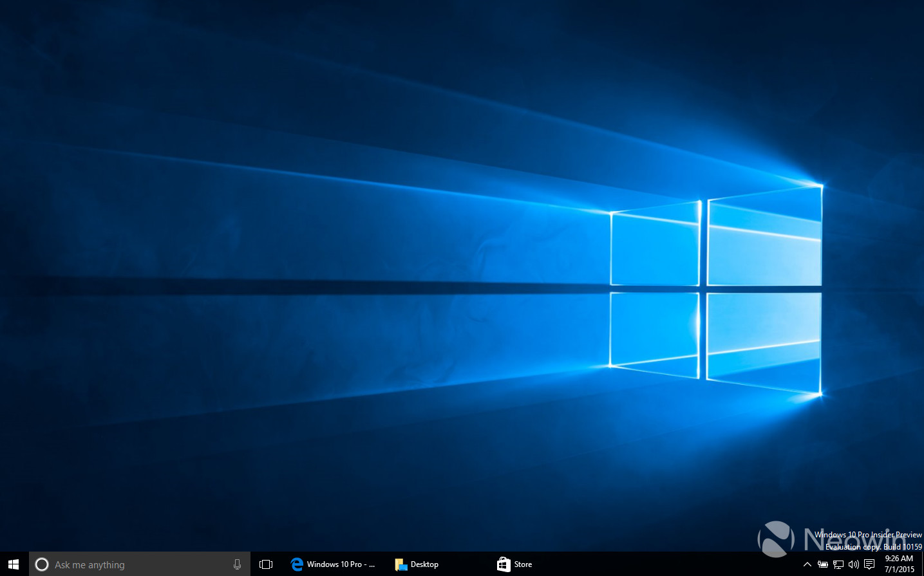
Task: Open the volume speaker control
Action: click(854, 564)
